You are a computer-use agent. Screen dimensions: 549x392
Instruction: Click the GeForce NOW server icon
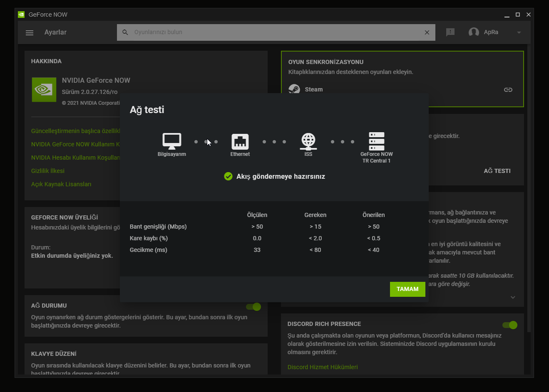377,141
